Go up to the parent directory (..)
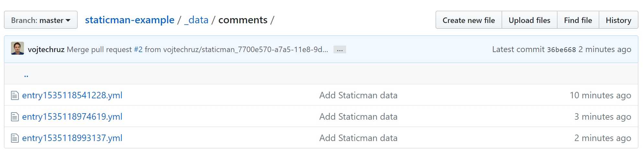 pyautogui.click(x=26, y=75)
